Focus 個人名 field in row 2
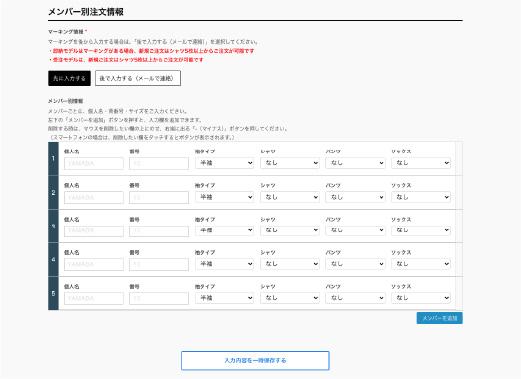The width and height of the screenshot is (521, 379). click(94, 198)
